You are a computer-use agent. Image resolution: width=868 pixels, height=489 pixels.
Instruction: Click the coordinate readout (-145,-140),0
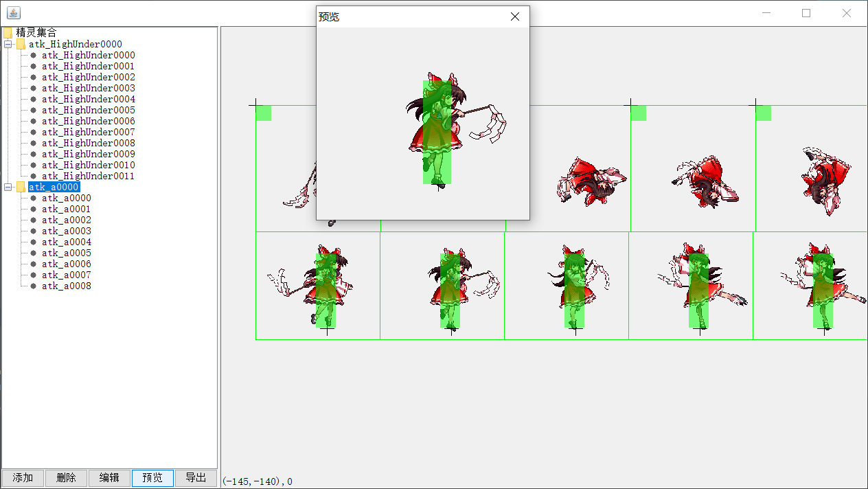click(258, 481)
